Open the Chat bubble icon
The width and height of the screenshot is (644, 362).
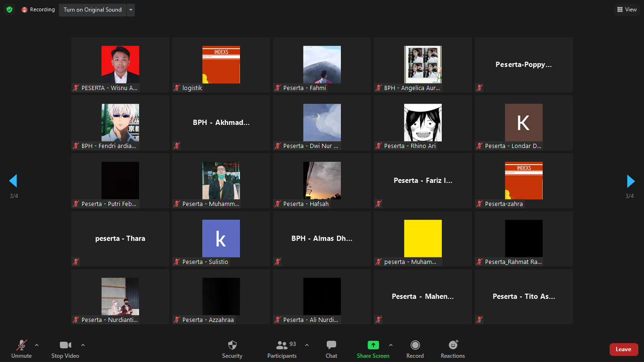pyautogui.click(x=331, y=345)
